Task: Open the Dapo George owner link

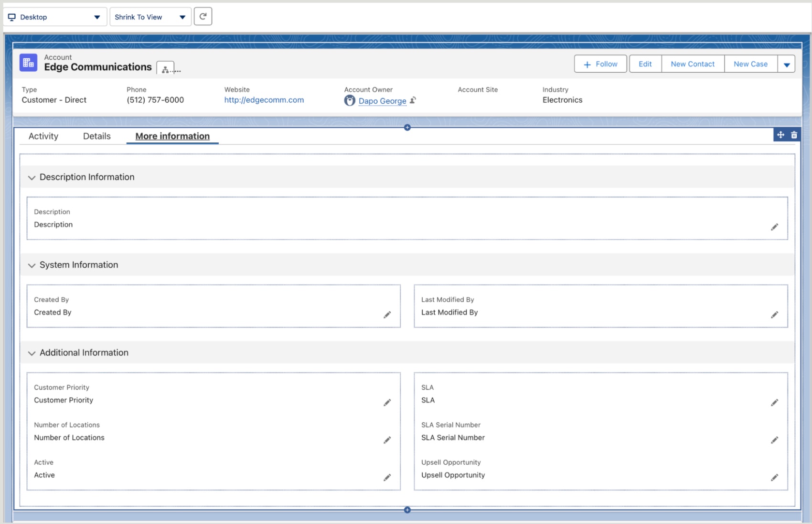Action: point(383,101)
